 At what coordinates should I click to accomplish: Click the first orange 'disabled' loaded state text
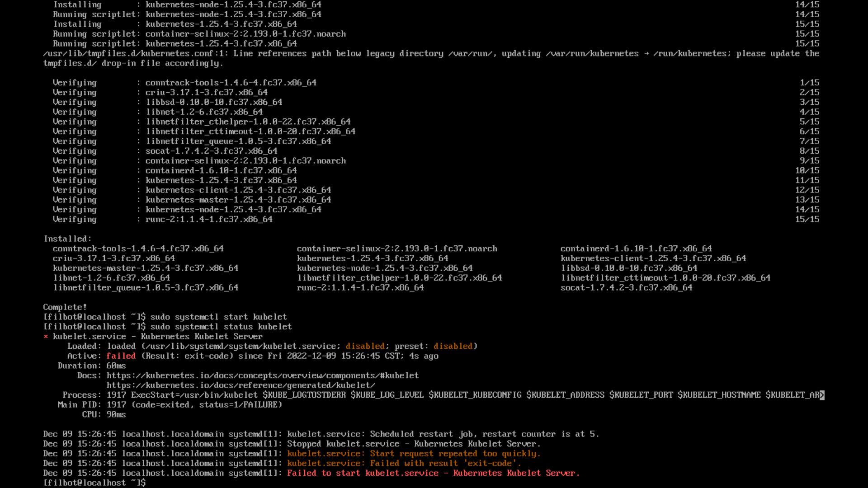365,346
